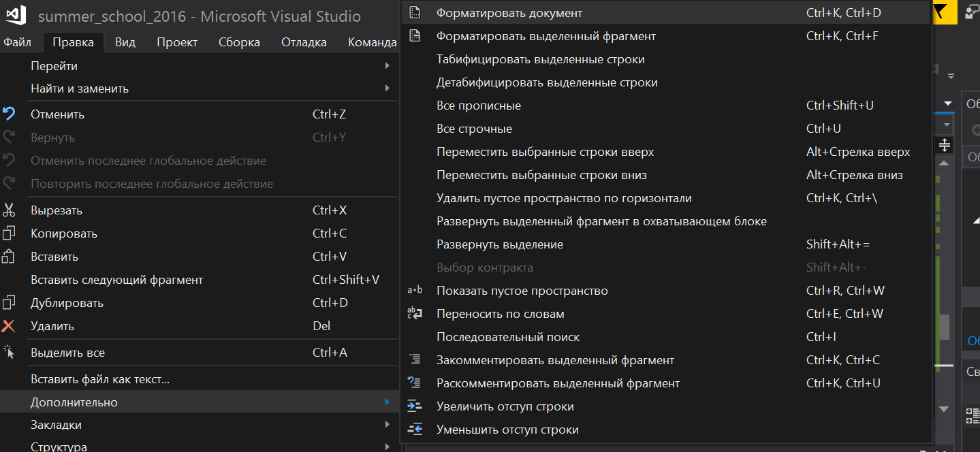Click the duplicate icon beside Дублировать
Image resolution: width=980 pixels, height=452 pixels.
click(x=9, y=303)
